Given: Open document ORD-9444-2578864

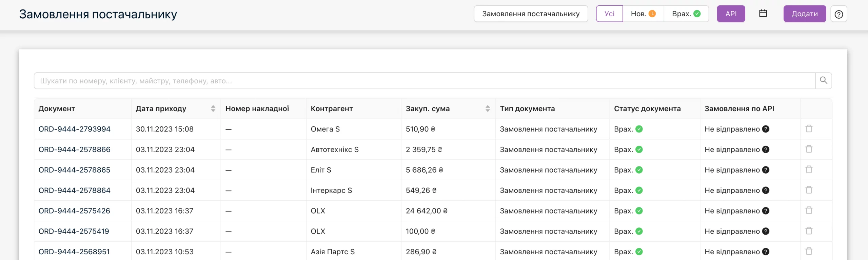Looking at the screenshot, I should (75, 191).
